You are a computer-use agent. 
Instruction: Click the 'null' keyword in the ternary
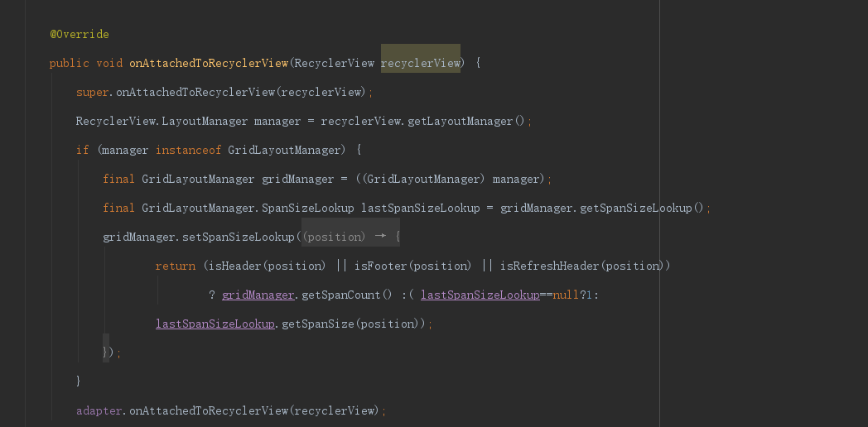(x=567, y=295)
